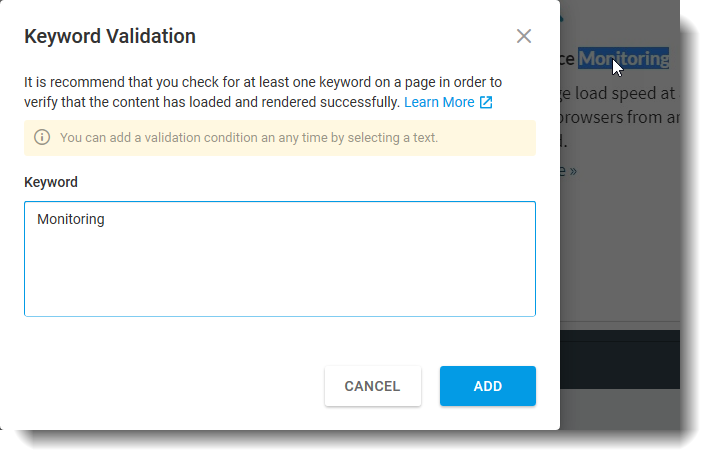Viewport: 714px width, 464px height.
Task: Click the » link on background page
Action: [x=573, y=171]
